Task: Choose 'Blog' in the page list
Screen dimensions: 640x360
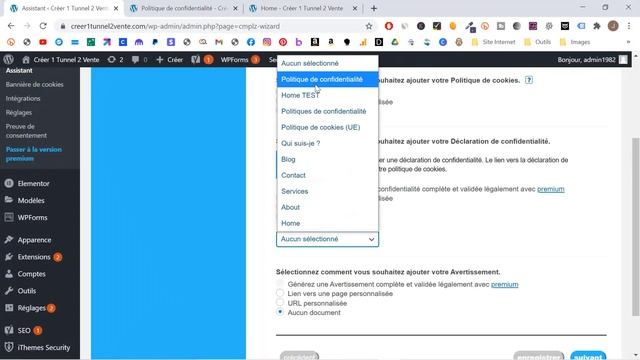Action: coord(327,159)
